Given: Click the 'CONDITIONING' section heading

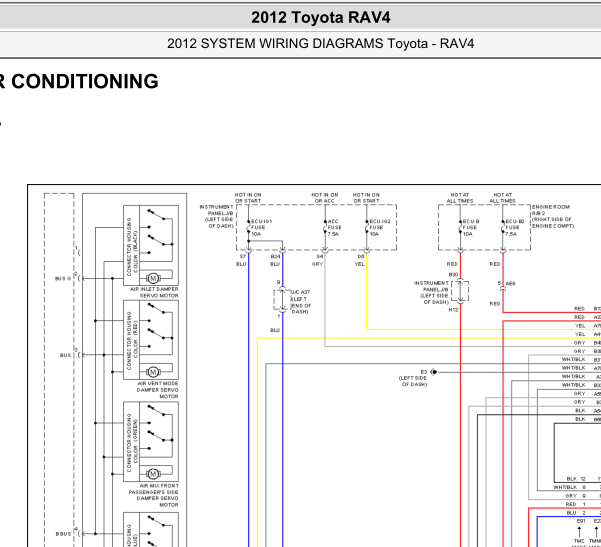Looking at the screenshot, I should pyautogui.click(x=85, y=82).
